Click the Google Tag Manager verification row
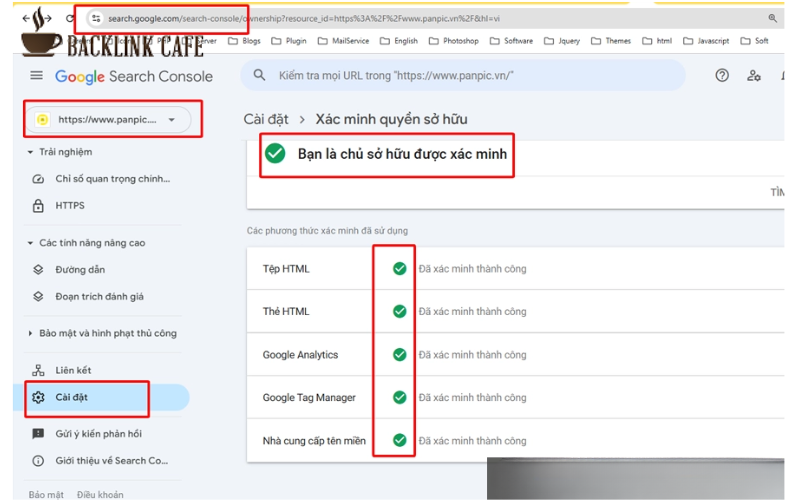Screen dimensions: 800x500 tap(515, 397)
